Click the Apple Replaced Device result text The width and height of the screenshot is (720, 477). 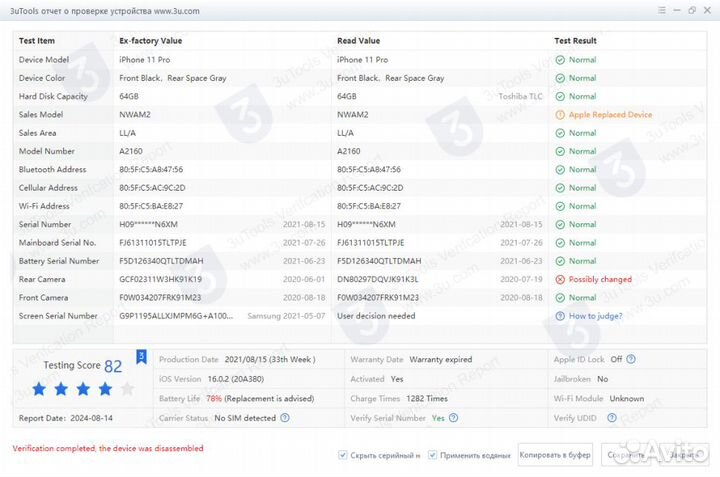tap(610, 115)
